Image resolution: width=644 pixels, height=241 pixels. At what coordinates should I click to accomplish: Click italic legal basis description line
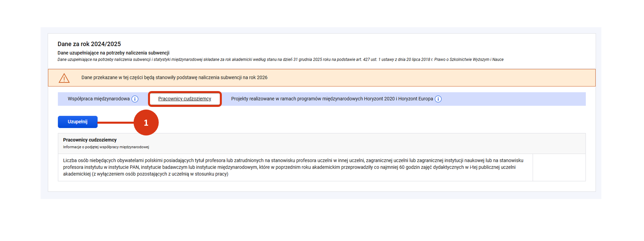pyautogui.click(x=280, y=59)
